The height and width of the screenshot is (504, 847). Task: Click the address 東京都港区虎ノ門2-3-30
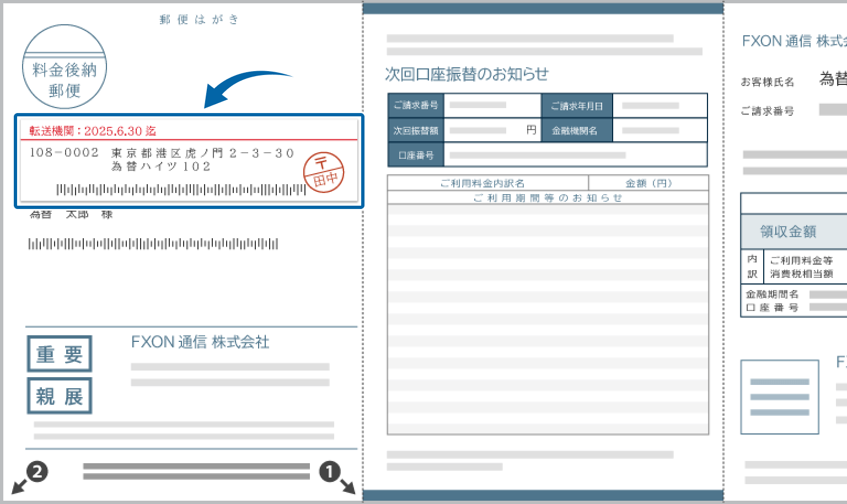tap(203, 153)
